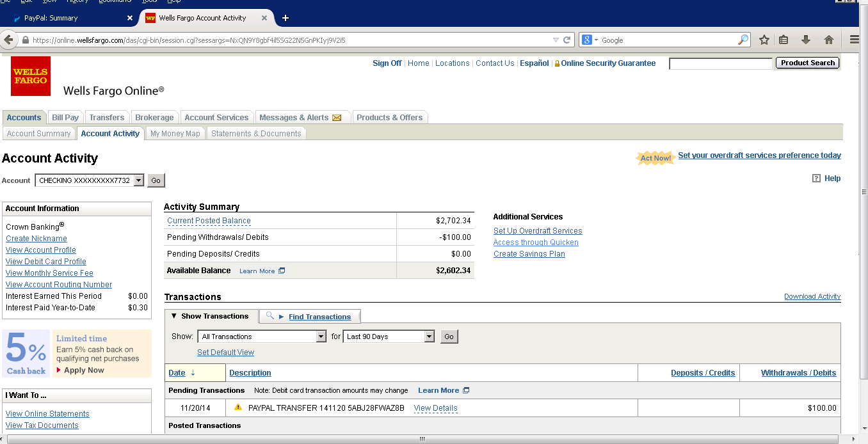This screenshot has height=444, width=868.
Task: Open the downloads arrow icon
Action: coord(806,40)
